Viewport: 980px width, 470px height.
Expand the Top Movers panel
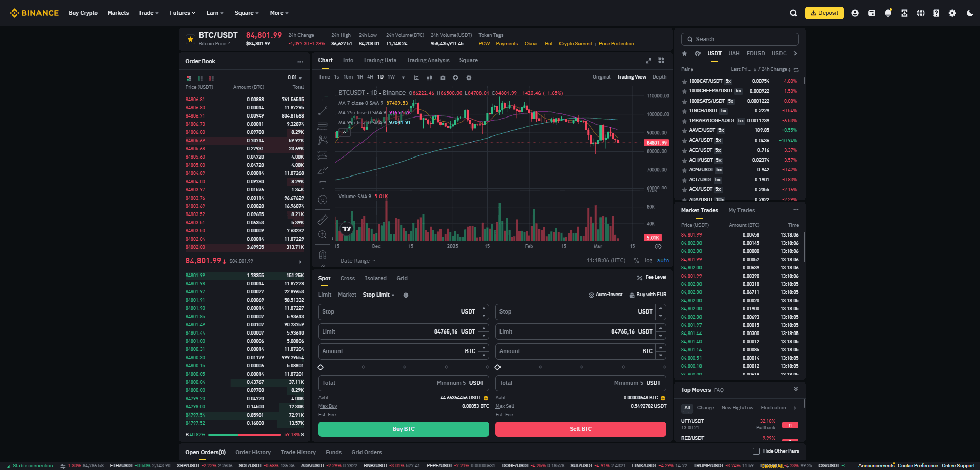(x=796, y=389)
